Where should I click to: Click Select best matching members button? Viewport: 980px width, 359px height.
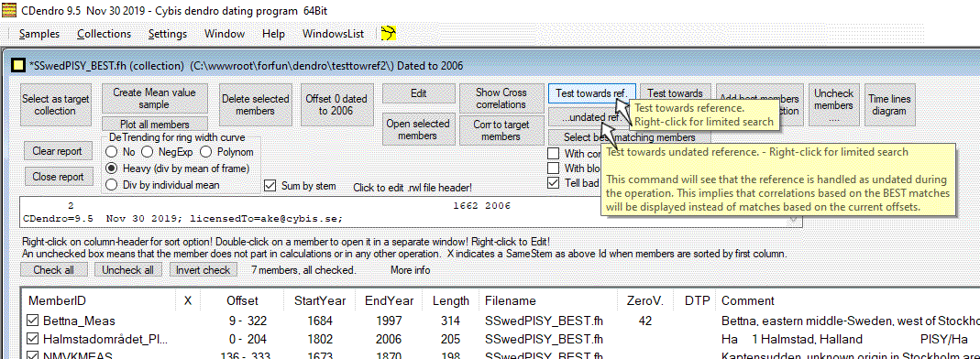click(x=629, y=136)
